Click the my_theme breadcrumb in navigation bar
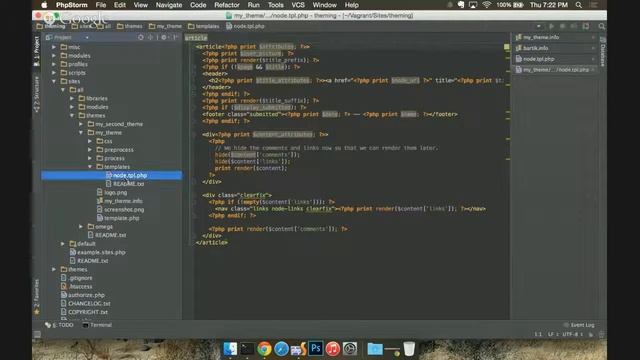Viewport: 640px width, 360px height. point(165,26)
